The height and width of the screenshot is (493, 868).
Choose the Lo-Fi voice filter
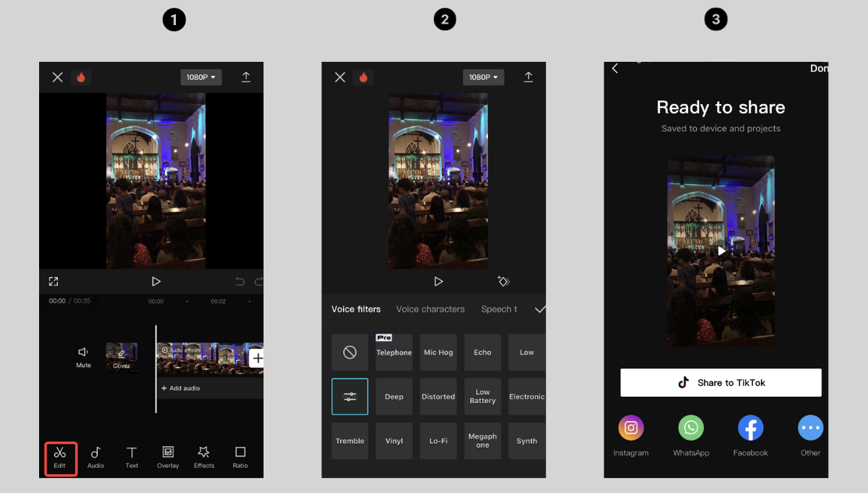coord(439,441)
